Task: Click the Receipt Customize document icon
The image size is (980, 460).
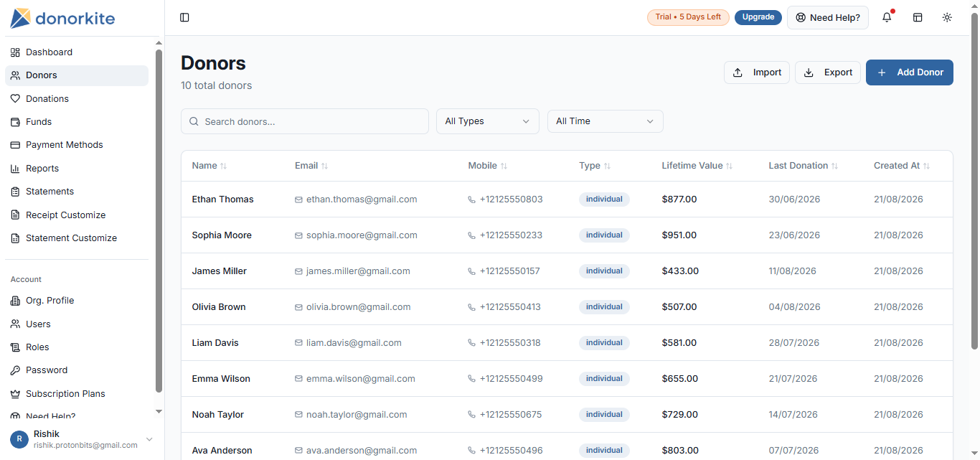Action: click(x=15, y=215)
